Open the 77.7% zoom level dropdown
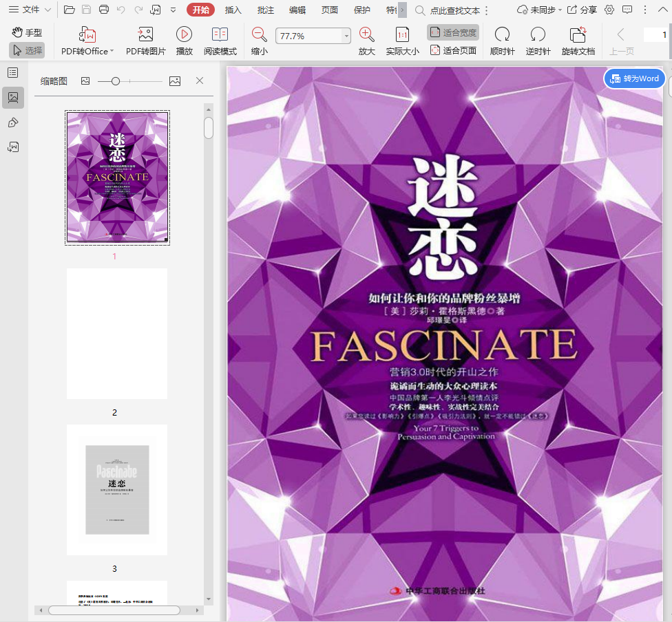Screen dimensions: 672x622 346,36
